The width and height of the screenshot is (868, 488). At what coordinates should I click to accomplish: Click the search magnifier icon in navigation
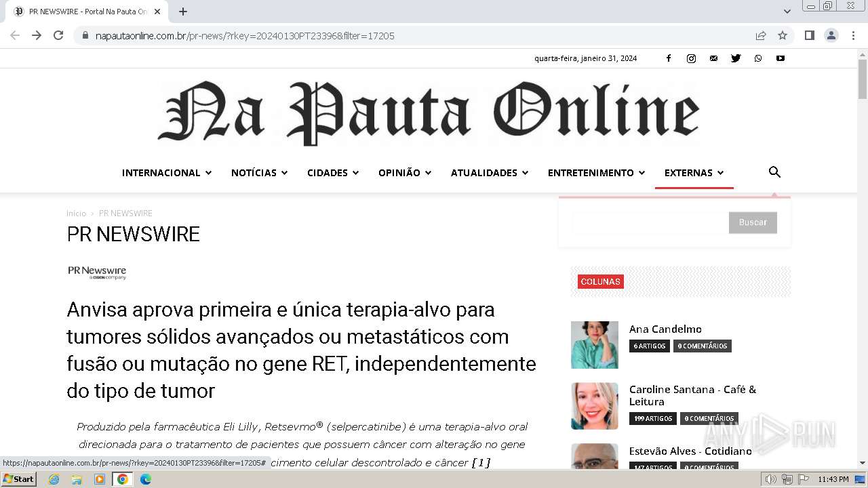point(774,172)
